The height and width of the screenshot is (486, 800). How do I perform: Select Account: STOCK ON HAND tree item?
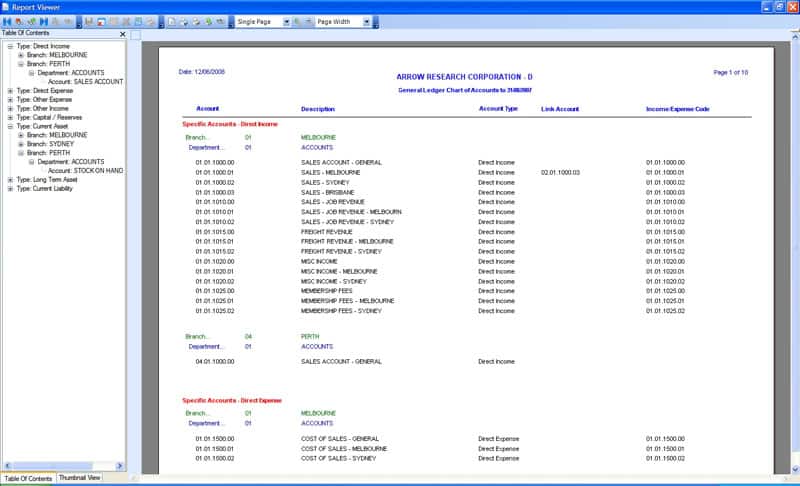tap(85, 171)
